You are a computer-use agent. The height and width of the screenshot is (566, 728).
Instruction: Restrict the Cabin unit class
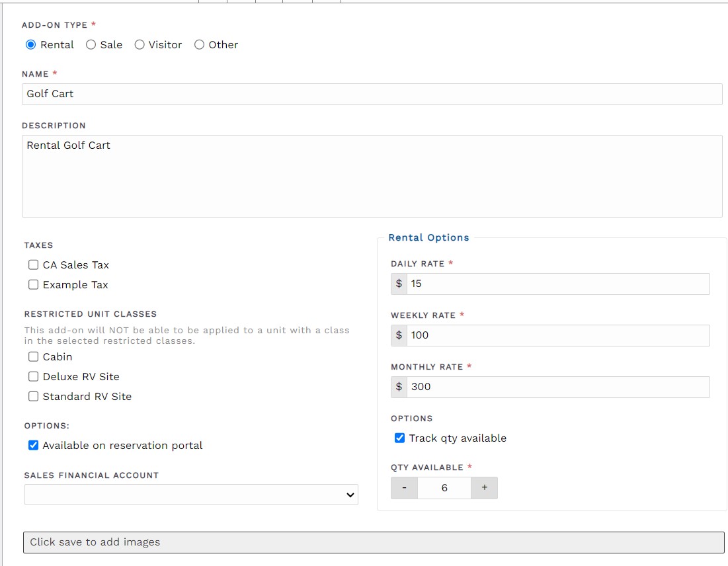point(34,357)
